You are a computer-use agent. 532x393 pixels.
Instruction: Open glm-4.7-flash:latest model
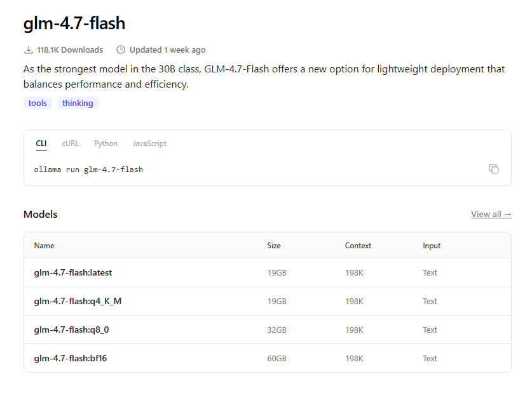tap(73, 272)
